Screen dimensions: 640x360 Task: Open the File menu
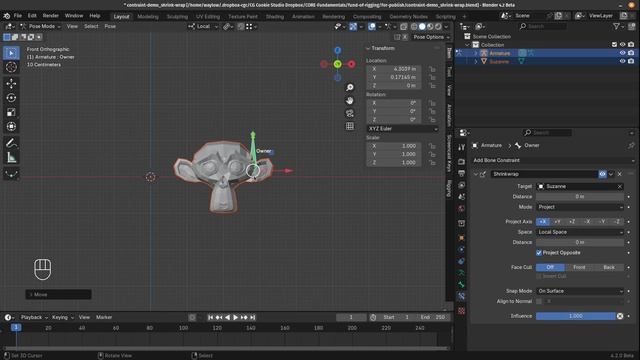point(18,16)
